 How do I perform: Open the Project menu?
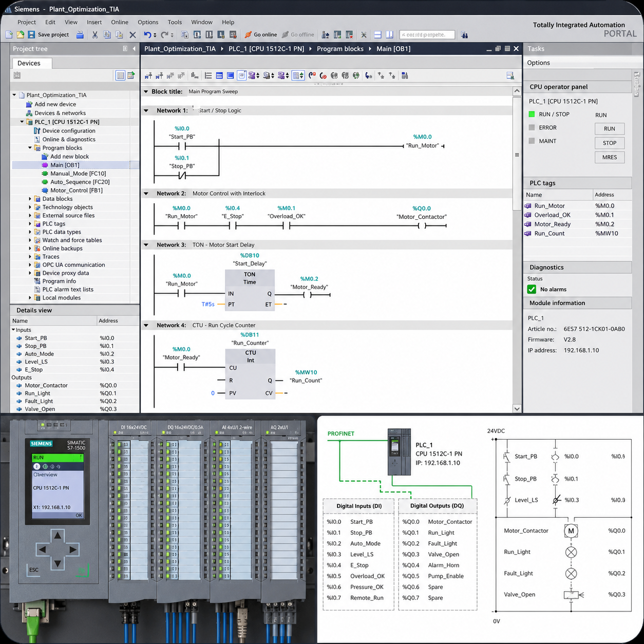point(27,22)
